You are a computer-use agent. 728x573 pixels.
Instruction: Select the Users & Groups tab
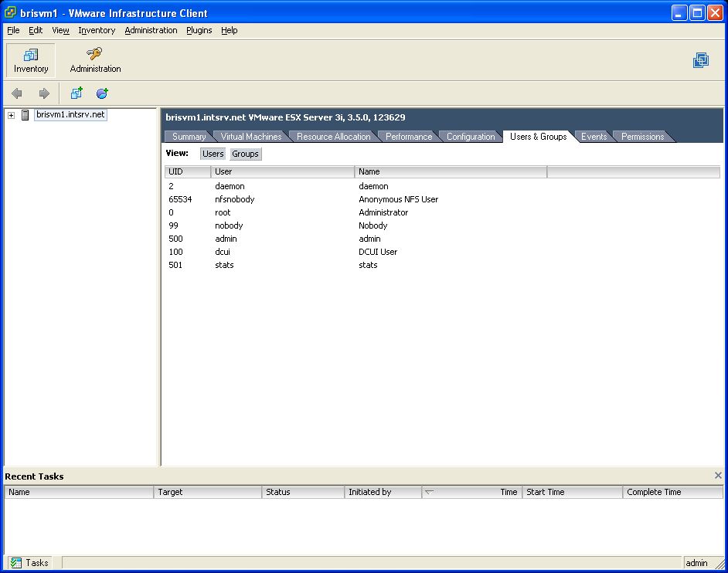point(539,137)
